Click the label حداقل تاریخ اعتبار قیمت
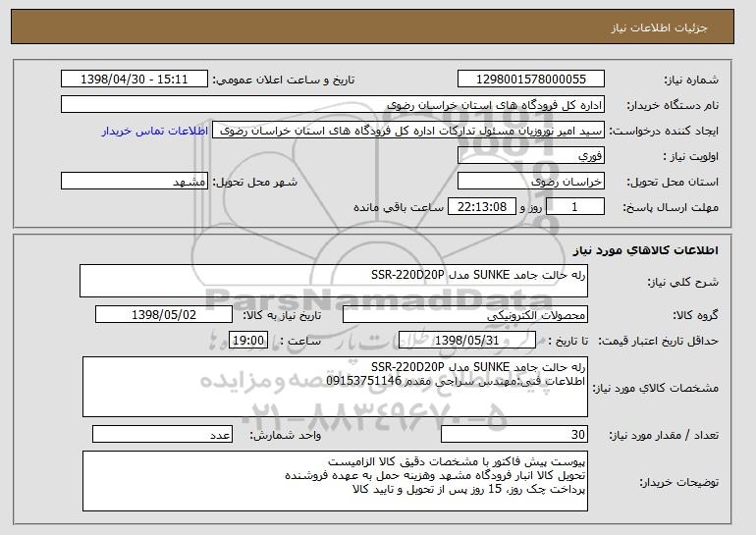The width and height of the screenshot is (756, 535). pyautogui.click(x=659, y=341)
